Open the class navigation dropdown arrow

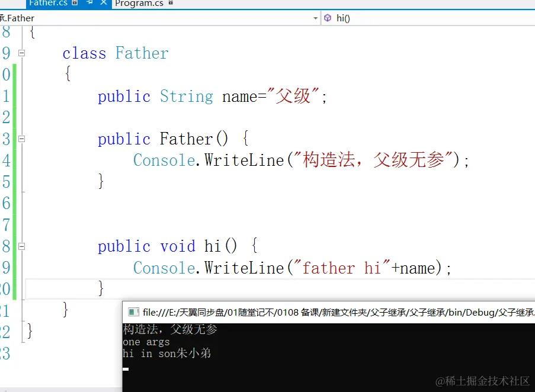pyautogui.click(x=315, y=18)
